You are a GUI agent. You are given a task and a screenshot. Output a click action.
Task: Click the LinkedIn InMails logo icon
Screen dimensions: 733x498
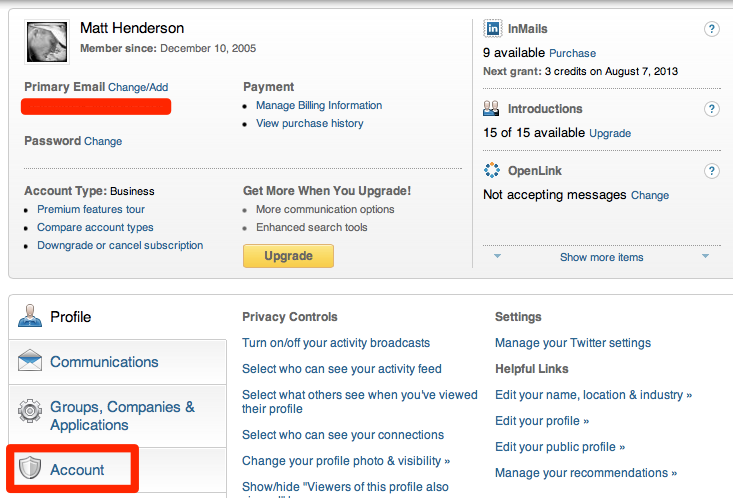(492, 29)
